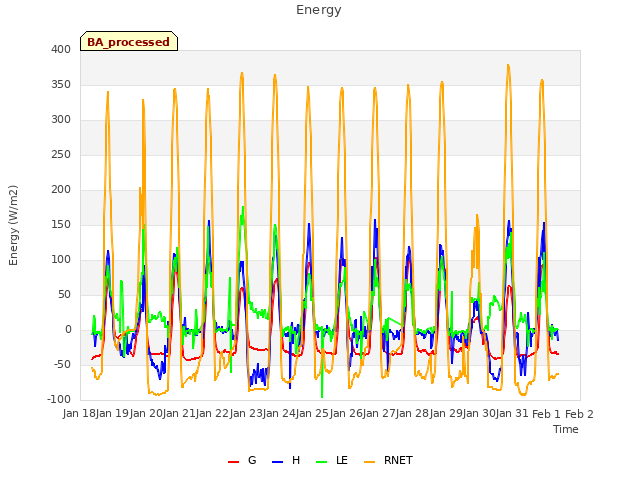Click the Jan 22 x-axis date label
The height and width of the screenshot is (480, 640).
[212, 414]
